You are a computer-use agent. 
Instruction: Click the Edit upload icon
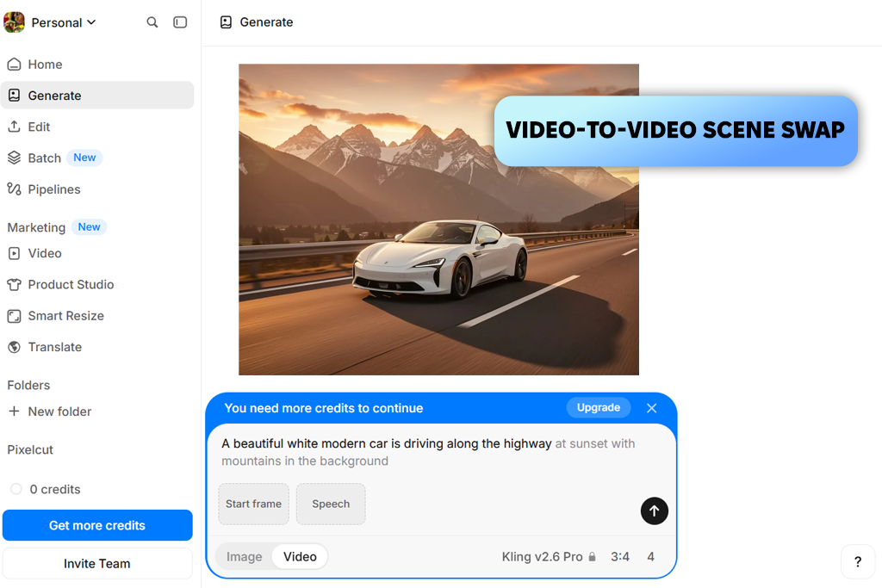click(x=14, y=127)
